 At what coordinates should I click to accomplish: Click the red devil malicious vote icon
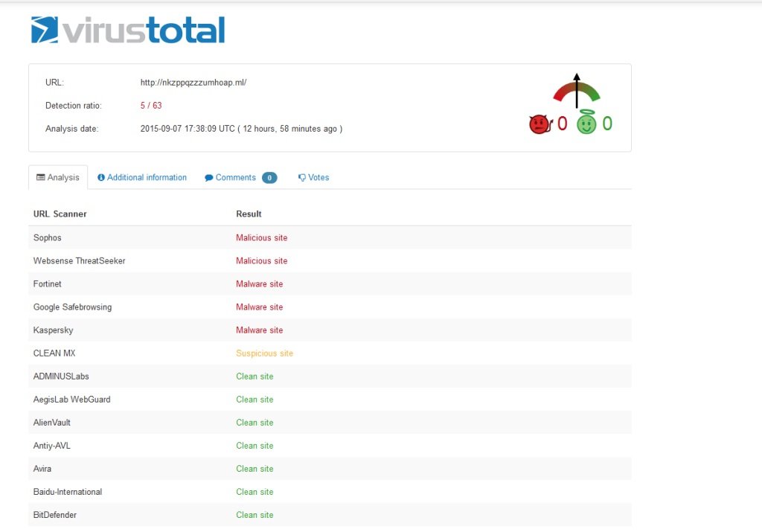click(540, 124)
